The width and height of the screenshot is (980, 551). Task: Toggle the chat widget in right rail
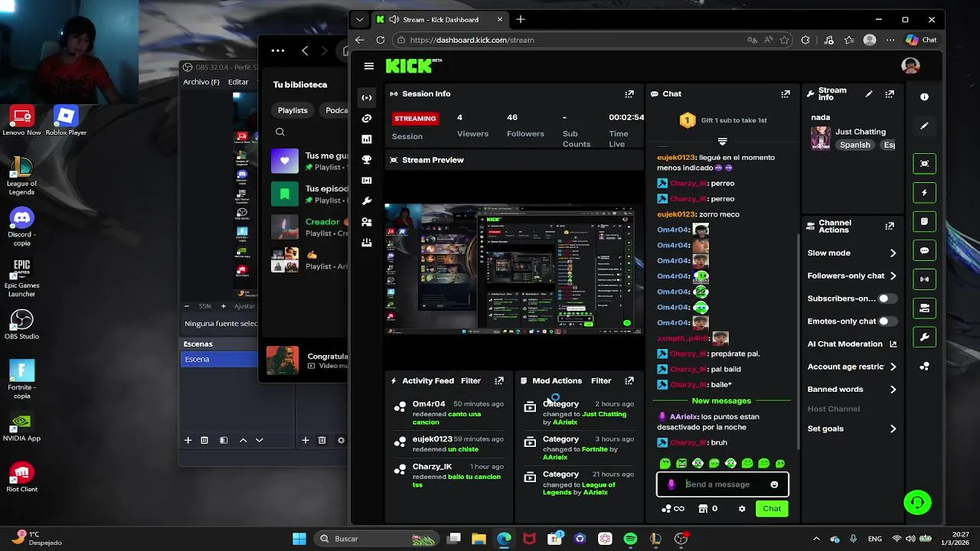(924, 250)
